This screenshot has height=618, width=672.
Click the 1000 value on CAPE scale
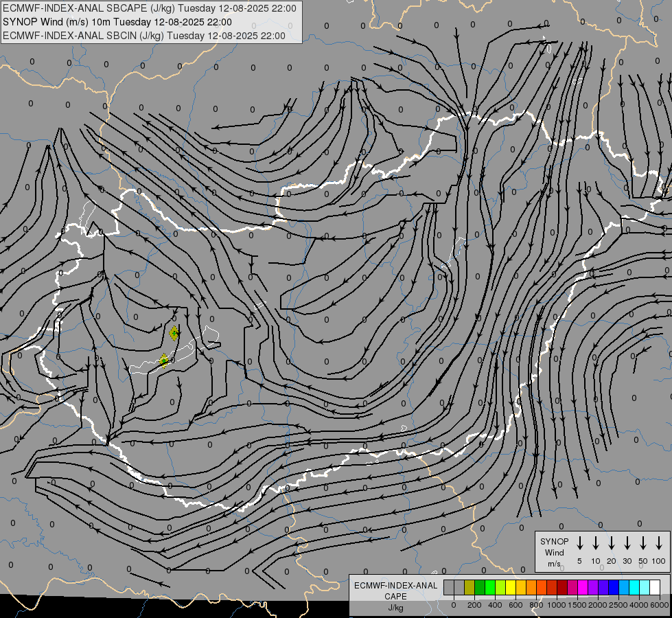pos(557,605)
